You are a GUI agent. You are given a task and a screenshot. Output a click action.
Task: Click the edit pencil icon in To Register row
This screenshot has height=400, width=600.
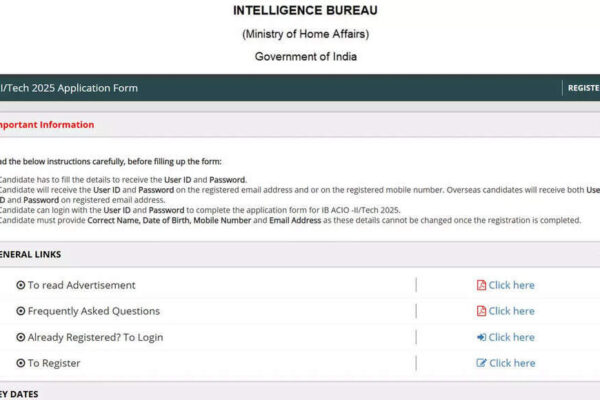click(x=481, y=363)
